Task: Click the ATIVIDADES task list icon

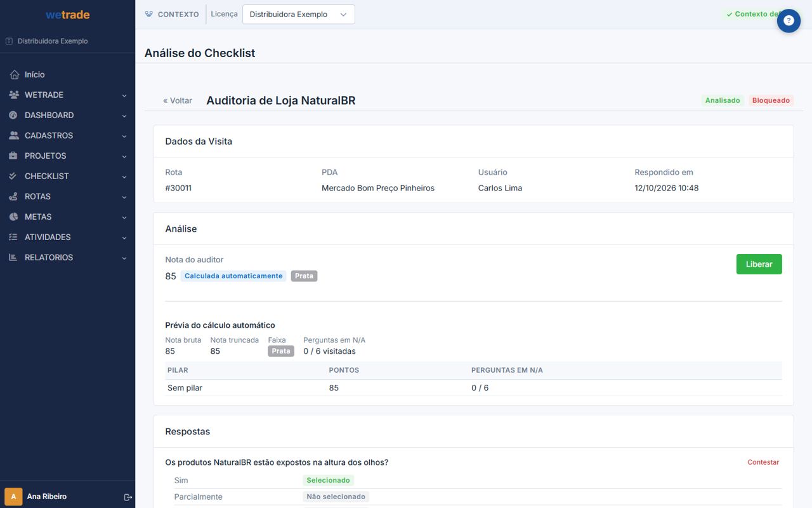Action: click(x=14, y=237)
